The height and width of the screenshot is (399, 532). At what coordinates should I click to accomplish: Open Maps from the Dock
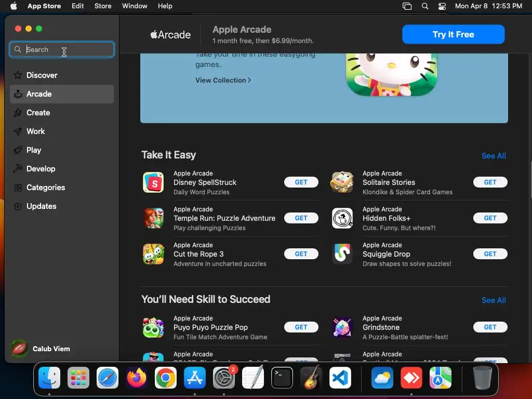click(x=441, y=378)
